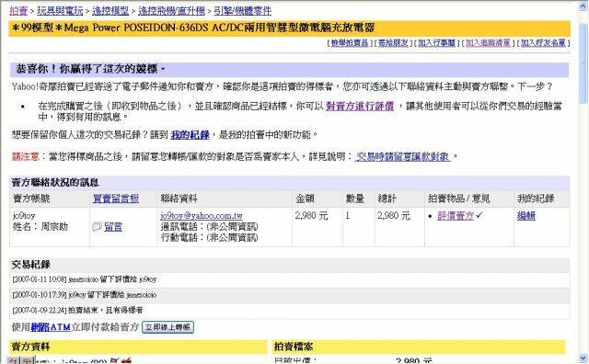
Task: Open the 拍賣 breadcrumb link
Action: coord(18,11)
